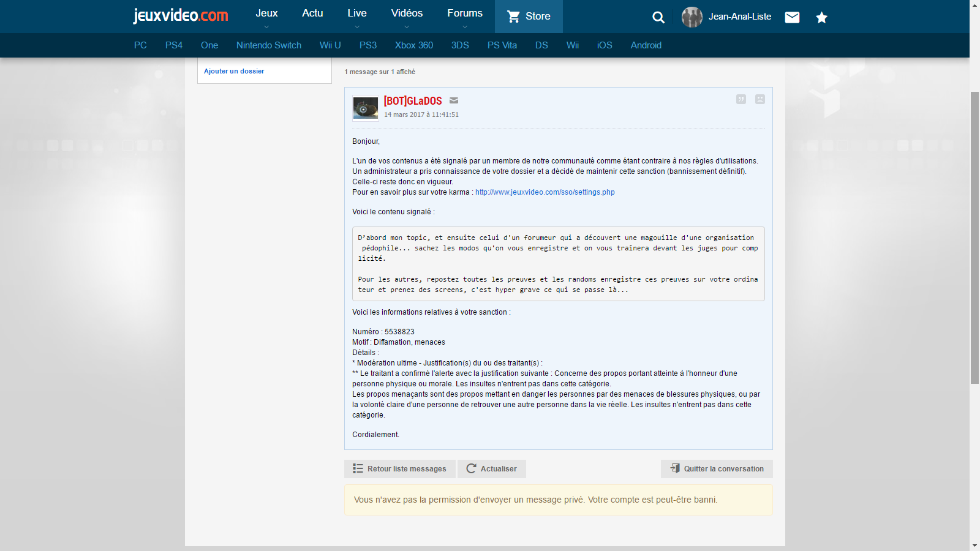Select the PS4 platform tab
This screenshot has width=980, height=551.
pyautogui.click(x=174, y=45)
